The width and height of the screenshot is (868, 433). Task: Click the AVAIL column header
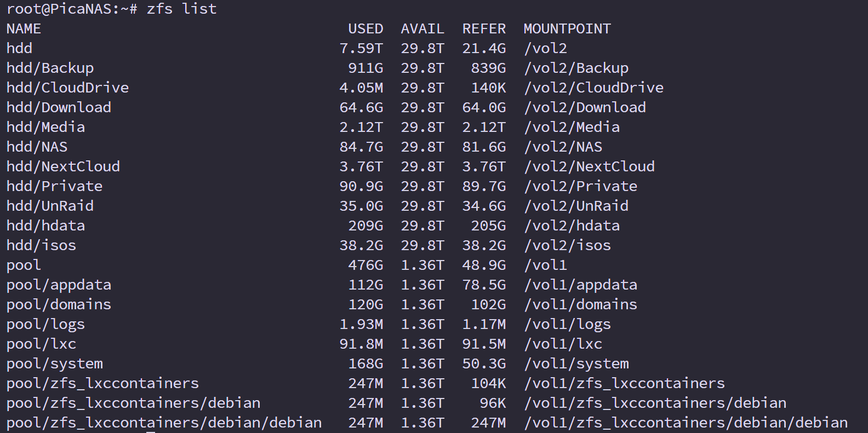click(x=422, y=28)
